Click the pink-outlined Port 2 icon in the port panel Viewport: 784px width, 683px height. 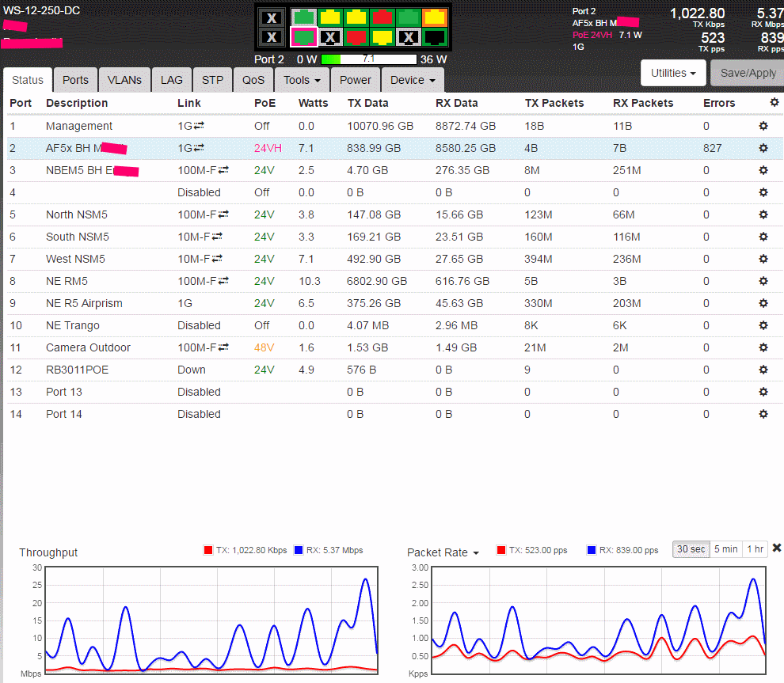tap(305, 37)
